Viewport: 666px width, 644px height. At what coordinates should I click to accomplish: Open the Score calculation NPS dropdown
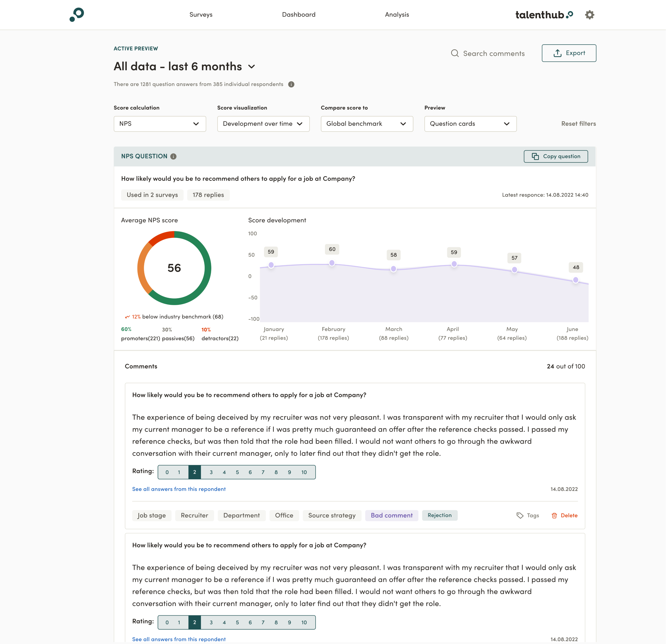pos(160,124)
